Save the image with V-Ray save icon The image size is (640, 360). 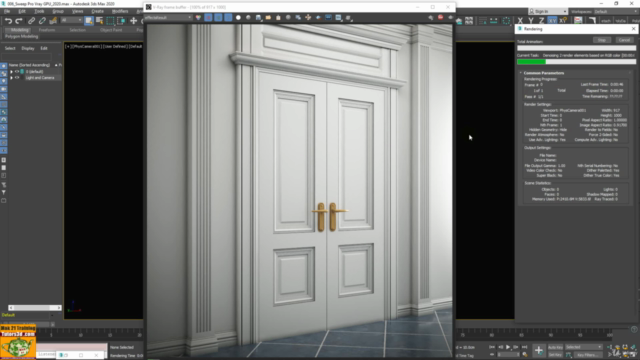[258, 18]
